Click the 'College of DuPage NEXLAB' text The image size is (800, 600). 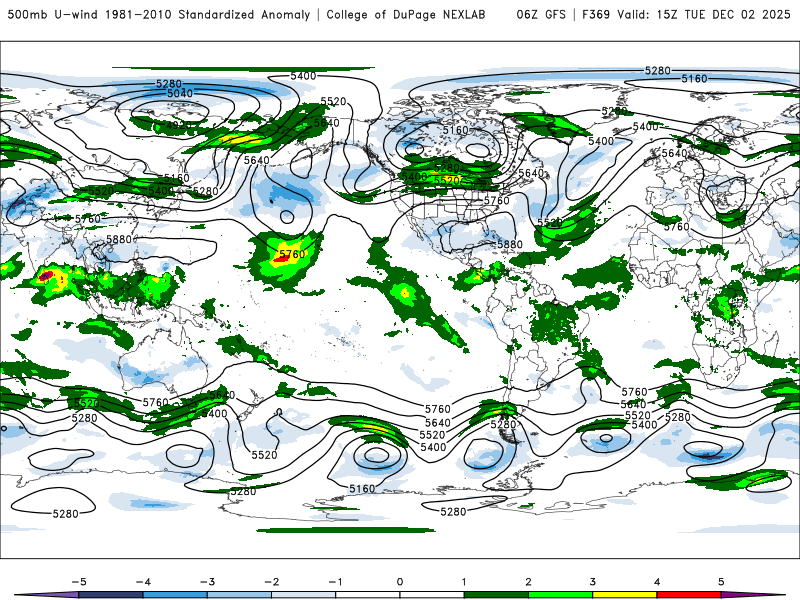pyautogui.click(x=406, y=14)
